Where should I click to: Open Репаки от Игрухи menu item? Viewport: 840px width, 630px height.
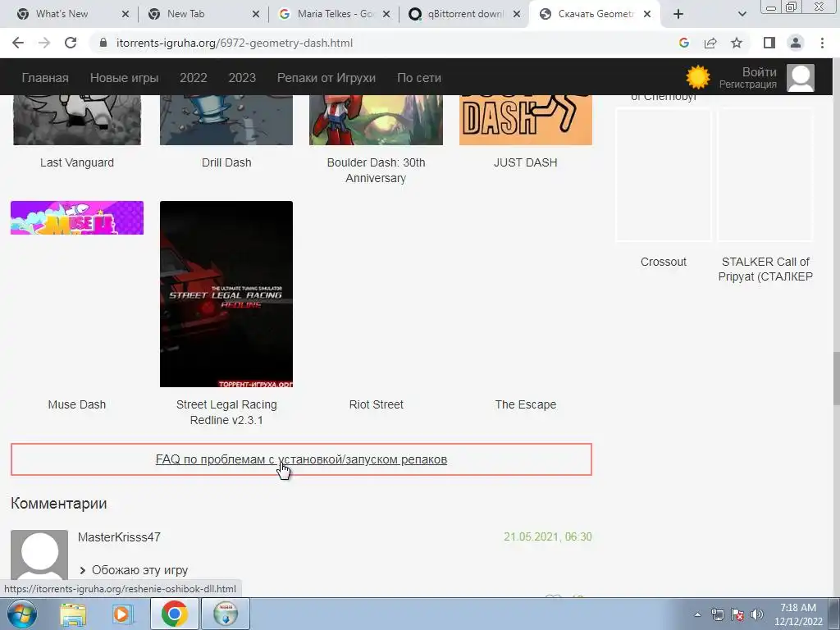tap(326, 78)
